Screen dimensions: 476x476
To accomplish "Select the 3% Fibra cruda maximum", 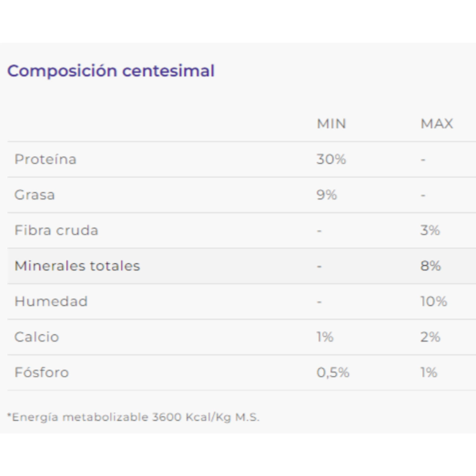I will coord(430,231).
